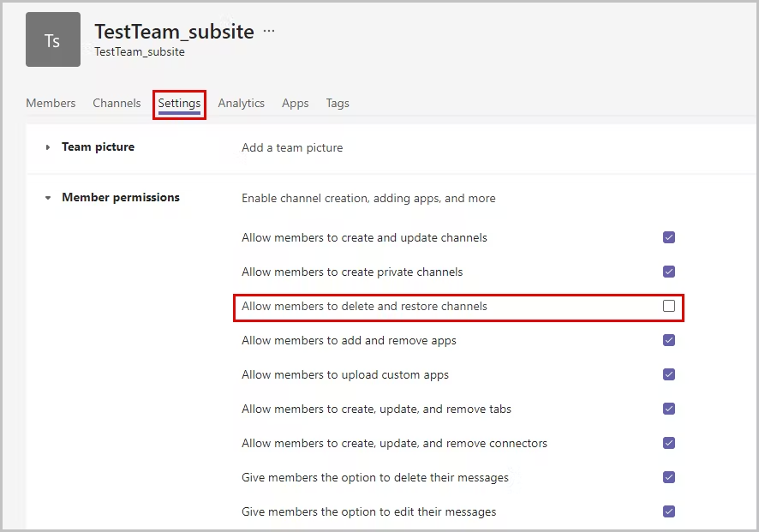
Task: Collapse the Member permissions section arrow
Action: [47, 198]
